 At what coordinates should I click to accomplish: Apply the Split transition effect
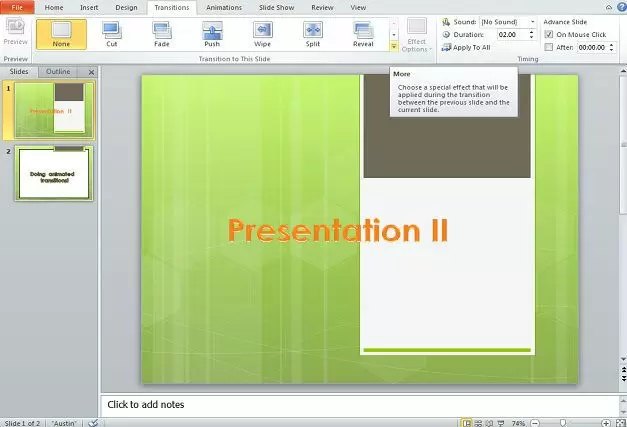coord(313,34)
